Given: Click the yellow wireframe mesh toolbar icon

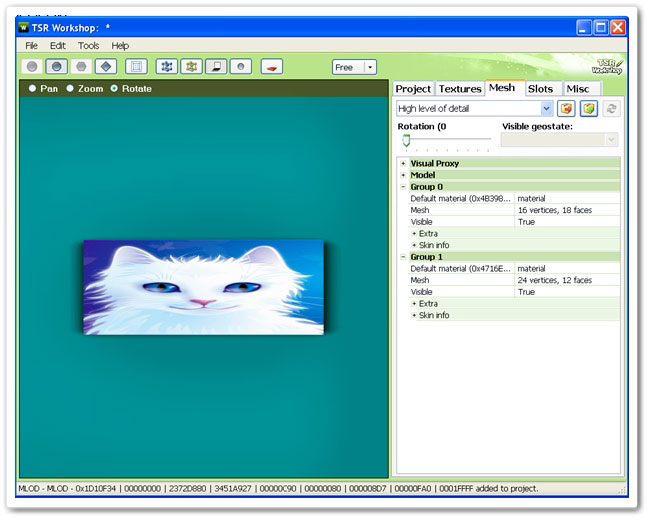Looking at the screenshot, I should [x=191, y=67].
